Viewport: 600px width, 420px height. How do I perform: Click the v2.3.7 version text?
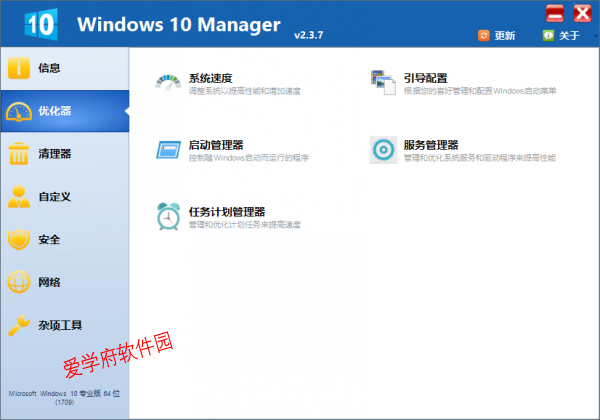pos(308,35)
